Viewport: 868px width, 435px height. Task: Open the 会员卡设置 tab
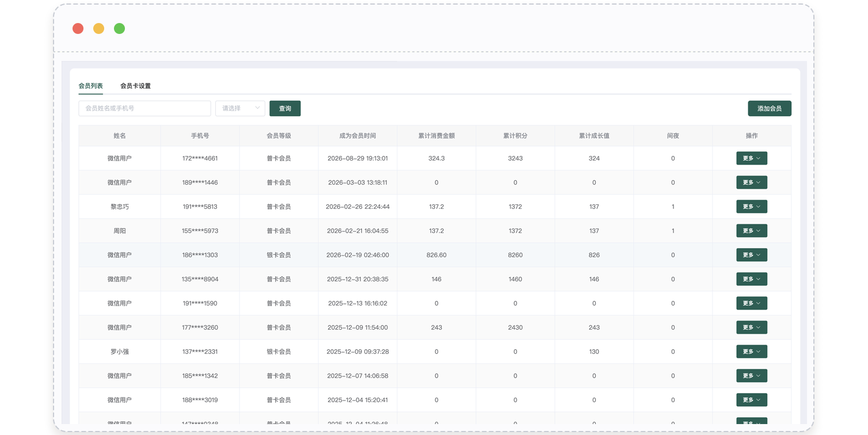coord(135,86)
